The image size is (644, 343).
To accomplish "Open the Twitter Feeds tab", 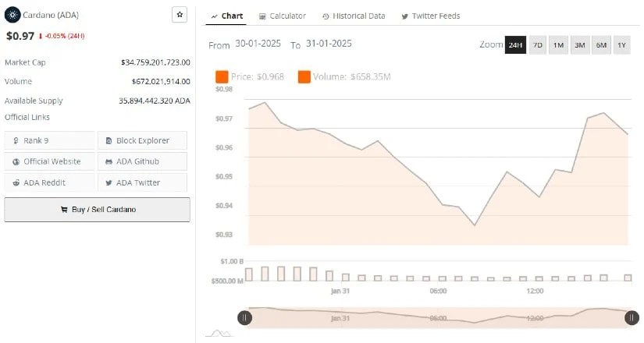I will click(430, 16).
